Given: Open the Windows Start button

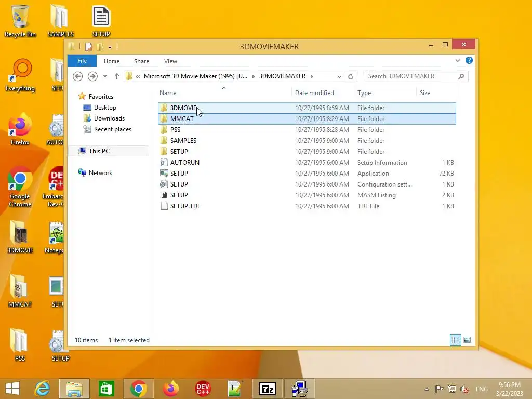Looking at the screenshot, I should [x=12, y=389].
